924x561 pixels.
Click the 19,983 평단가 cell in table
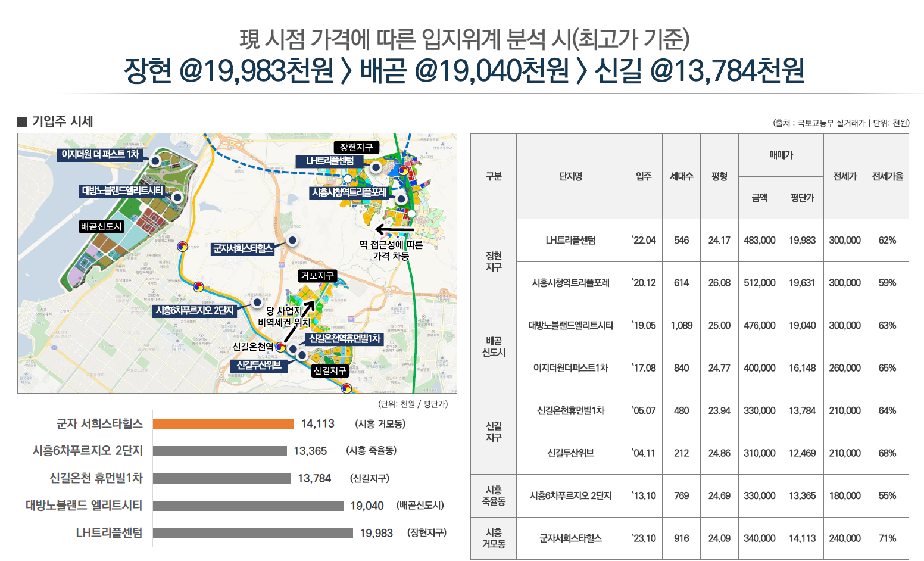pyautogui.click(x=802, y=241)
